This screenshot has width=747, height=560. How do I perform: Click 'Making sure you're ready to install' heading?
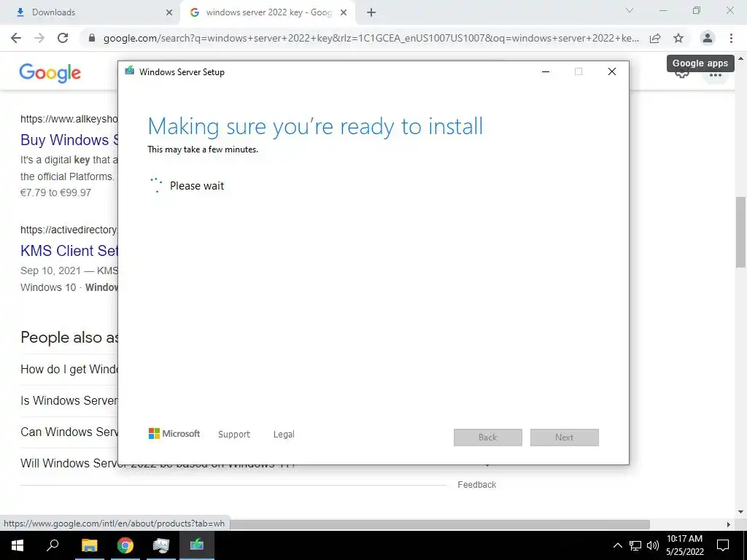(315, 127)
